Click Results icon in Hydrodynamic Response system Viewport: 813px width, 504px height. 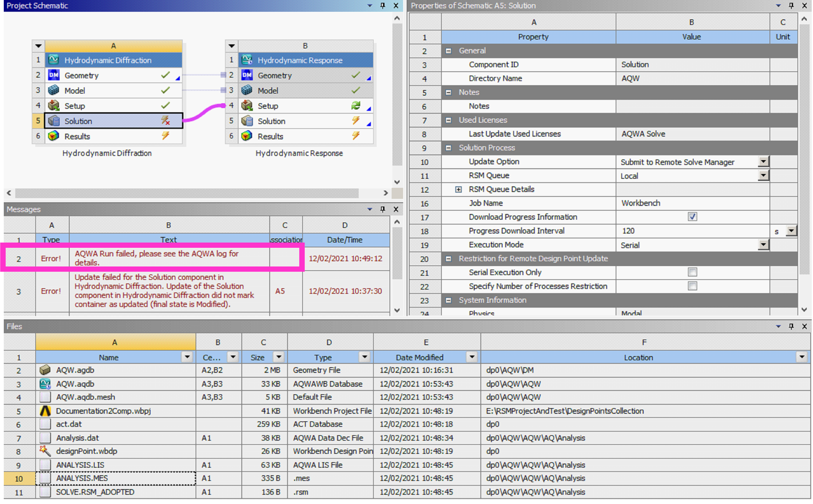pyautogui.click(x=247, y=136)
